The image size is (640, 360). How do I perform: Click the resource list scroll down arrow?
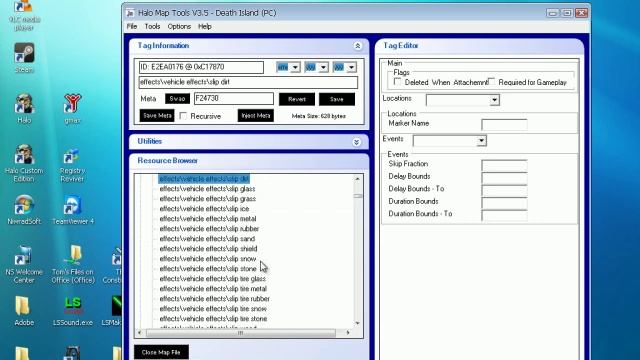pos(358,324)
